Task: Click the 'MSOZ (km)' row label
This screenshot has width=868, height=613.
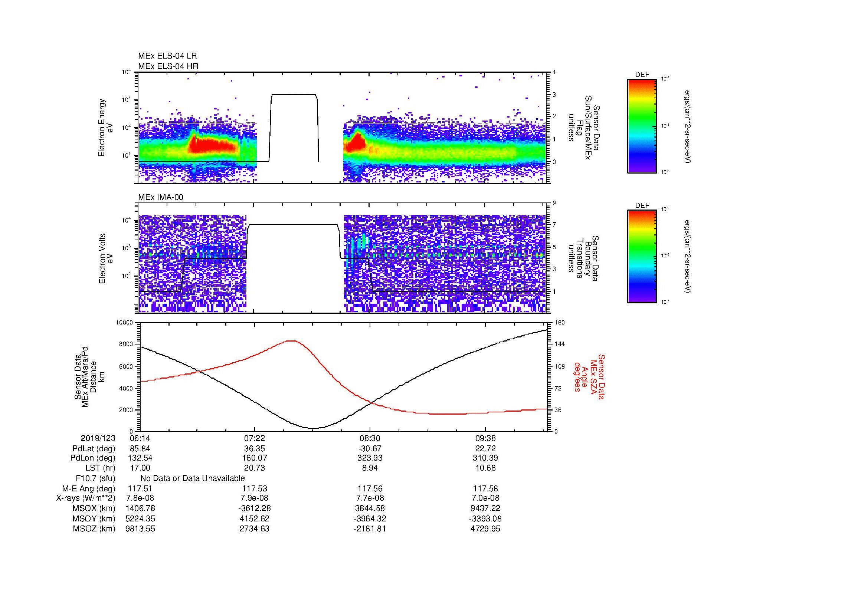Action: (x=94, y=529)
